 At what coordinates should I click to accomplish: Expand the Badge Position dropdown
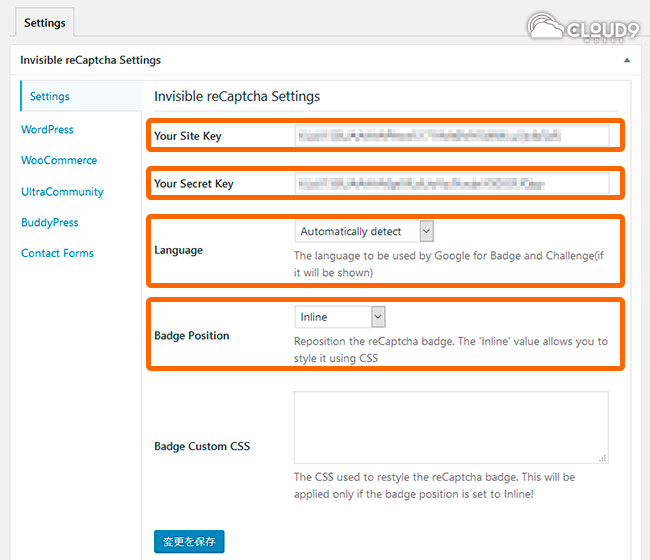pos(340,317)
